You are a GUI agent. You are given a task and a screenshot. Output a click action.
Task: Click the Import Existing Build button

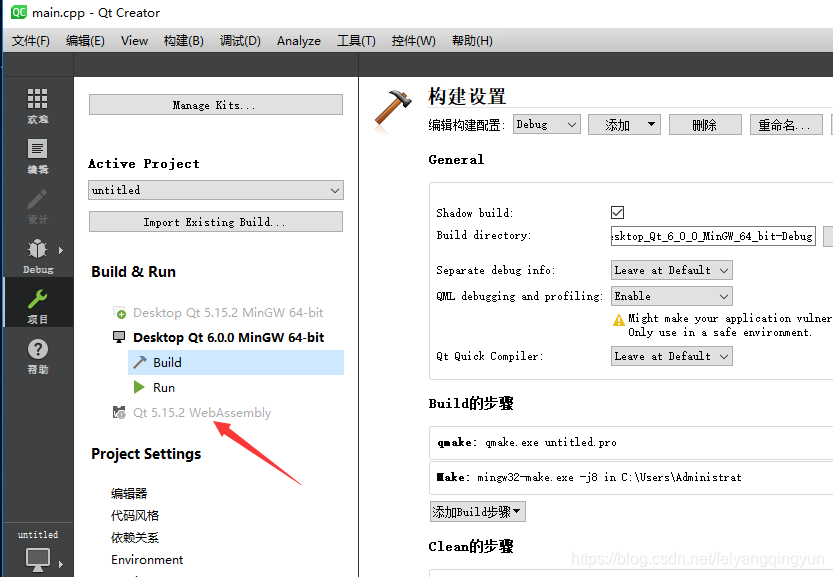click(215, 222)
